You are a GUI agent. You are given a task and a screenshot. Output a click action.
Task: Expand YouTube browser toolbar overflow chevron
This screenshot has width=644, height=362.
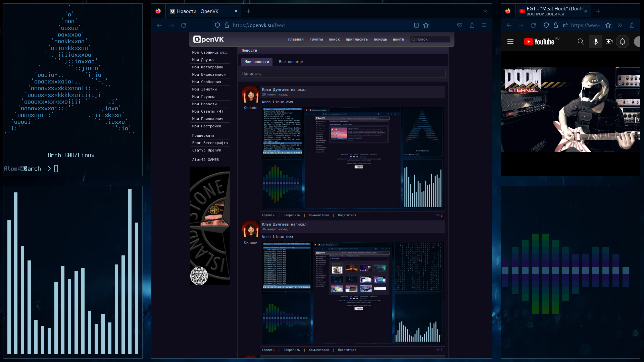pos(620,25)
